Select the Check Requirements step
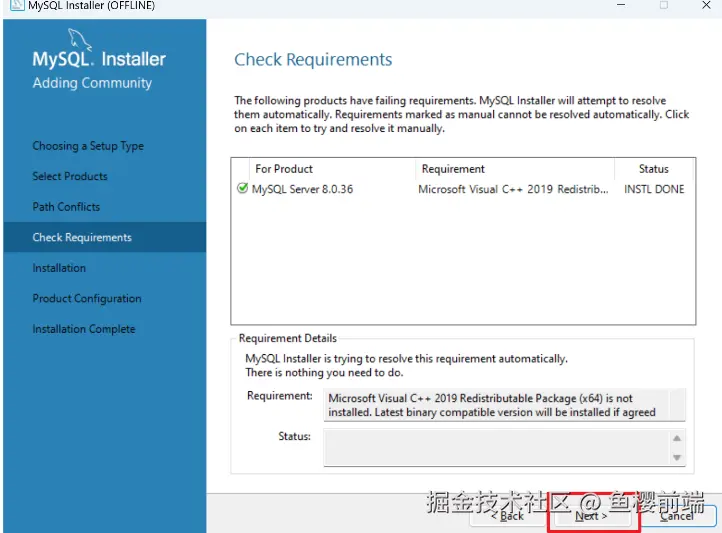722x533 pixels. coord(105,237)
